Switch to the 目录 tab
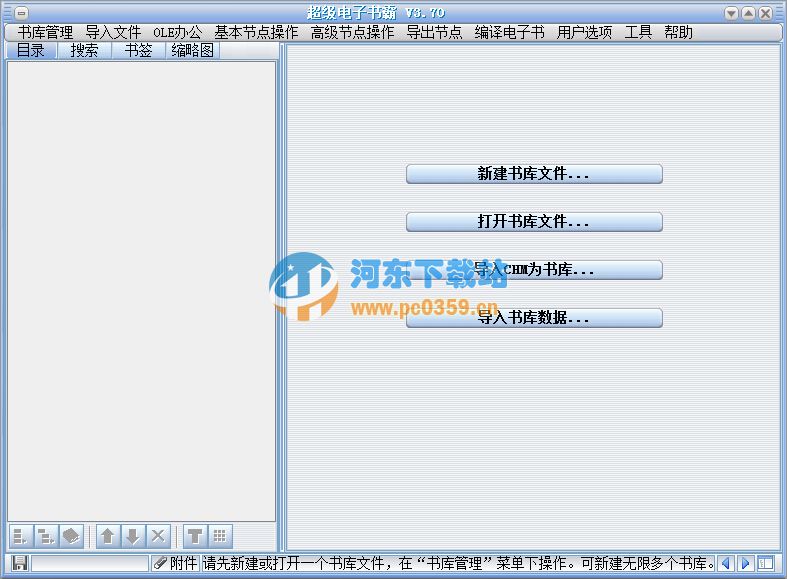 click(x=31, y=51)
